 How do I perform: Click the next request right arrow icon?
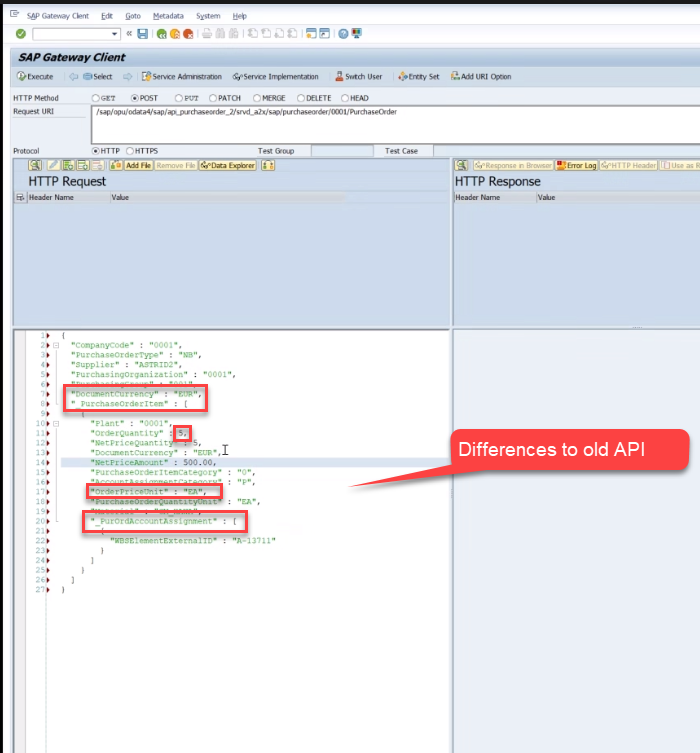[x=127, y=76]
